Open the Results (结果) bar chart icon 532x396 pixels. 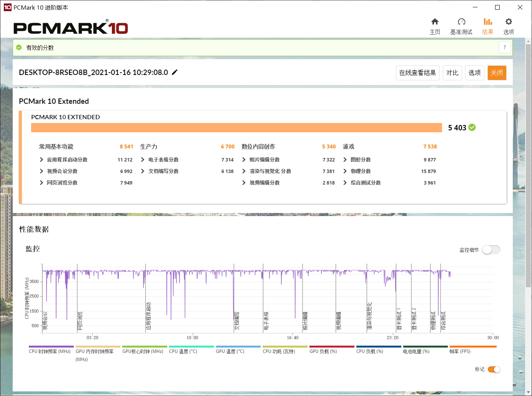[x=487, y=22]
